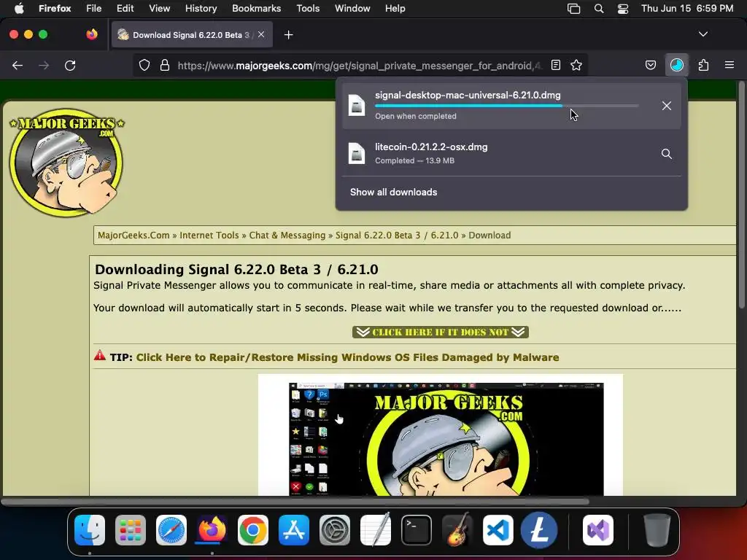The image size is (747, 560).
Task: Toggle reader view icon
Action: (555, 65)
